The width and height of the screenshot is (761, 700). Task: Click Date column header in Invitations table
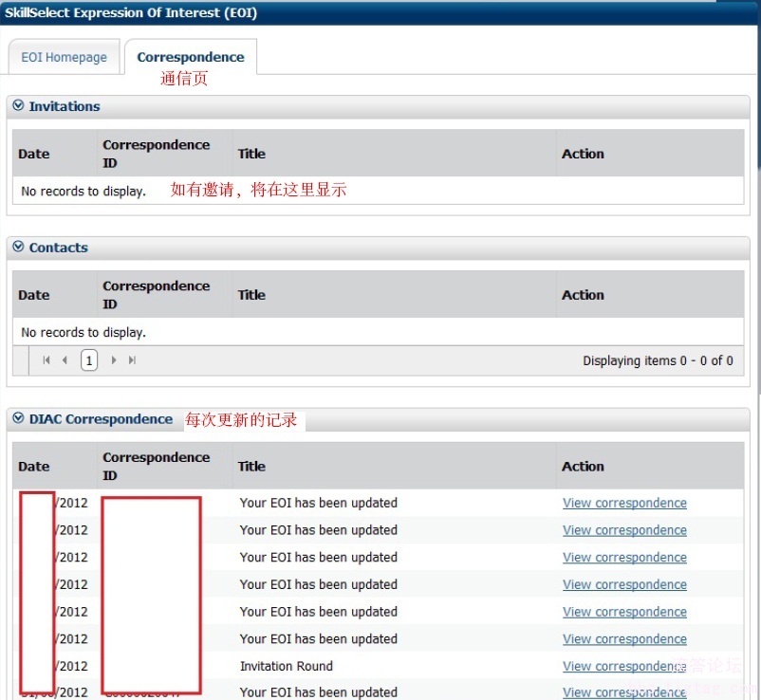coord(34,154)
